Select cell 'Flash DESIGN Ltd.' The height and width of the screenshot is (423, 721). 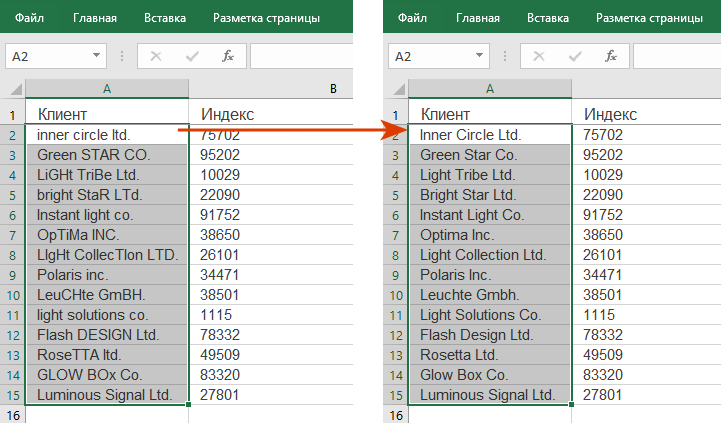(107, 335)
